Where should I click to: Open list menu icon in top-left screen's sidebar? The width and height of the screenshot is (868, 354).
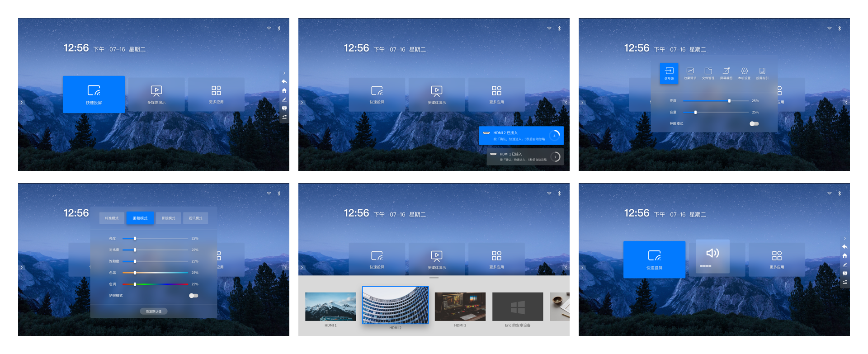(x=284, y=117)
